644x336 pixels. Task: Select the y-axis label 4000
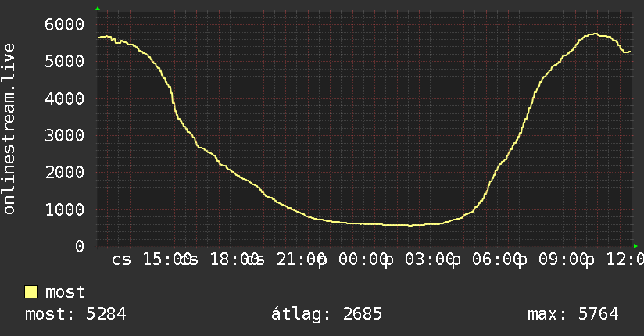(65, 98)
